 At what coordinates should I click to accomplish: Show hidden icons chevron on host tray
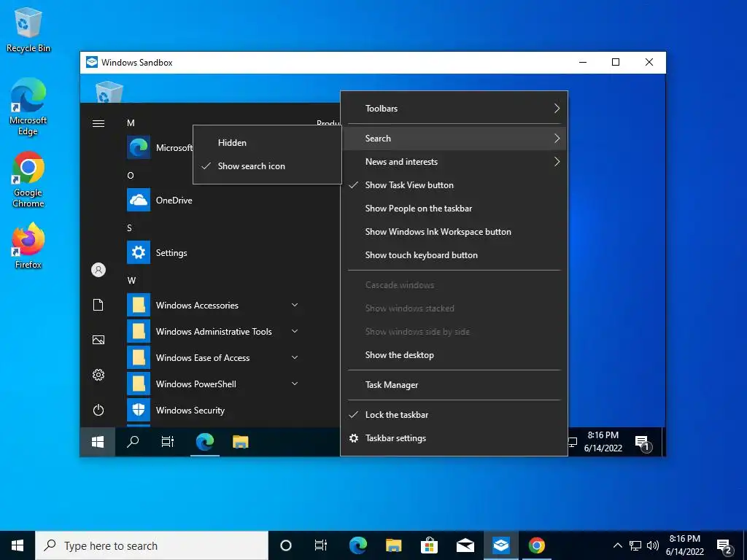click(x=617, y=545)
